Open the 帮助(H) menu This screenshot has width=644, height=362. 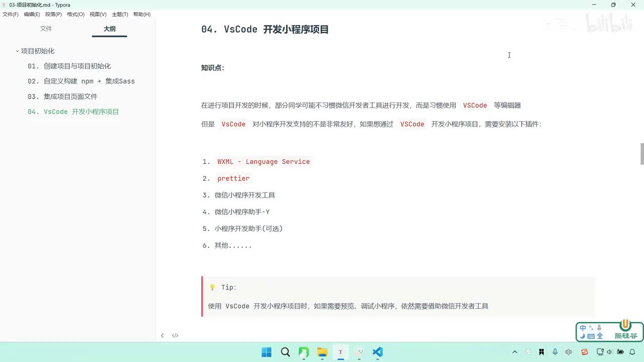click(142, 14)
